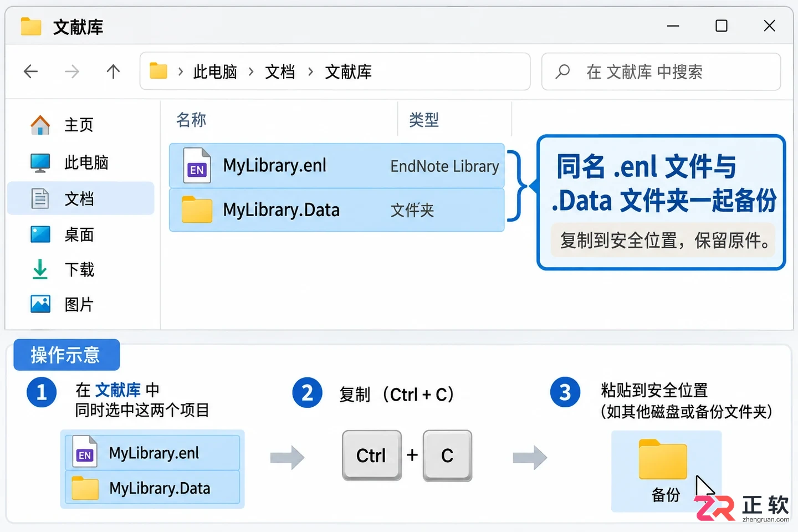Open 图片 via its picture icon

point(40,304)
